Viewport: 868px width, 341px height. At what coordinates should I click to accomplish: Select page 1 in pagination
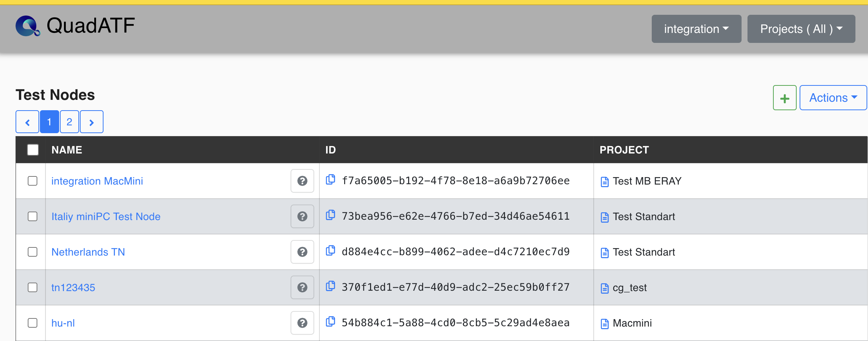tap(49, 122)
